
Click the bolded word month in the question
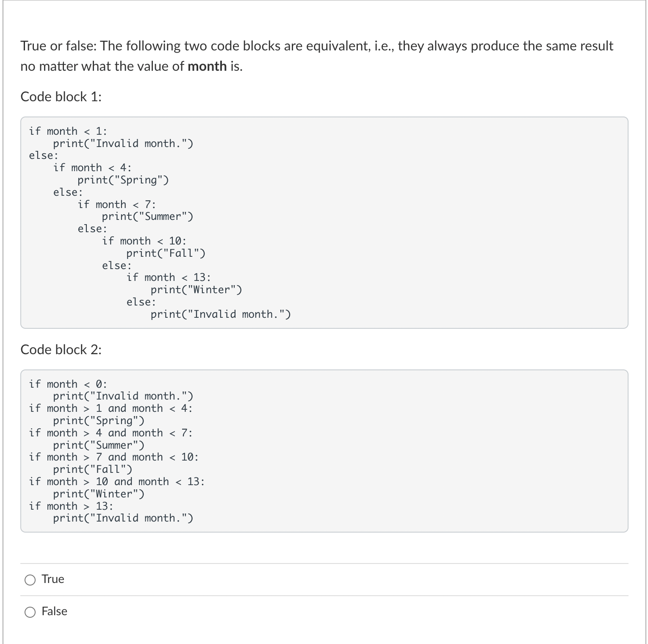(207, 66)
